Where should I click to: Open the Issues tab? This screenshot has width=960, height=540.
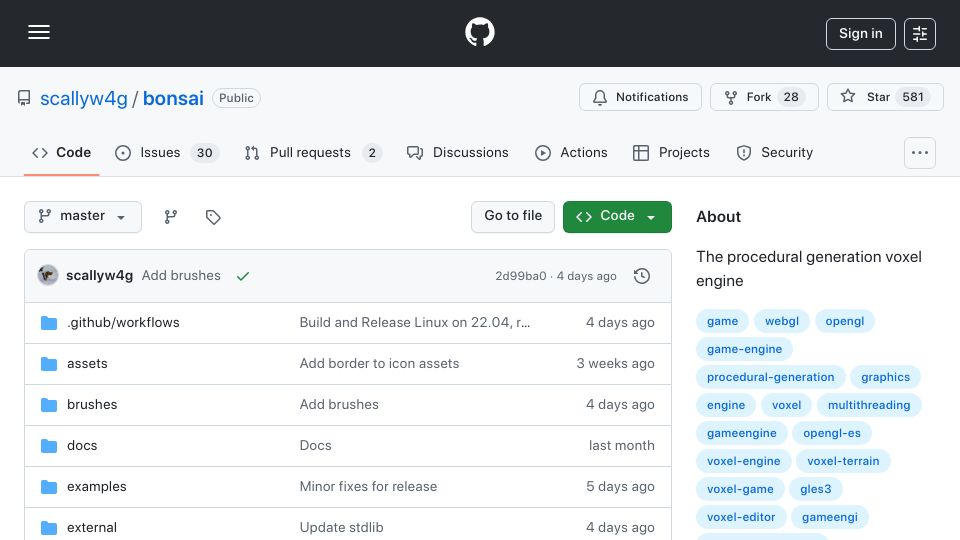click(x=167, y=152)
